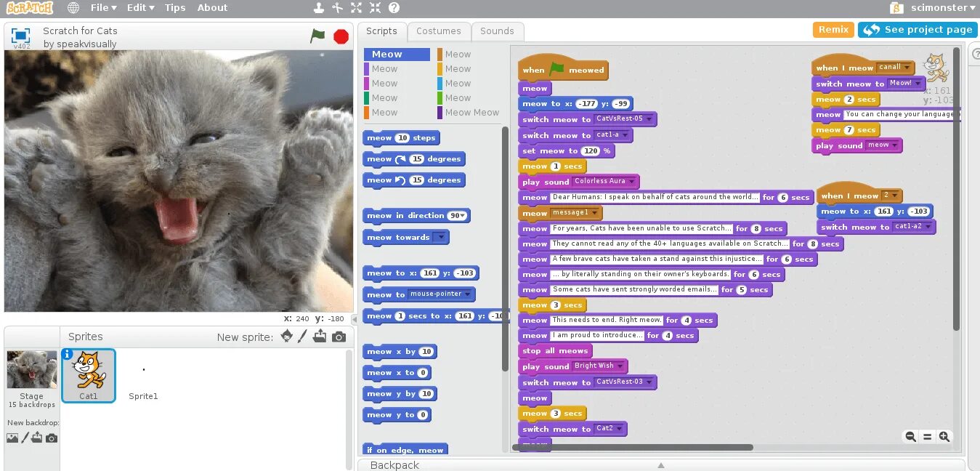
Task: Click the green flag to start
Action: pyautogui.click(x=317, y=36)
